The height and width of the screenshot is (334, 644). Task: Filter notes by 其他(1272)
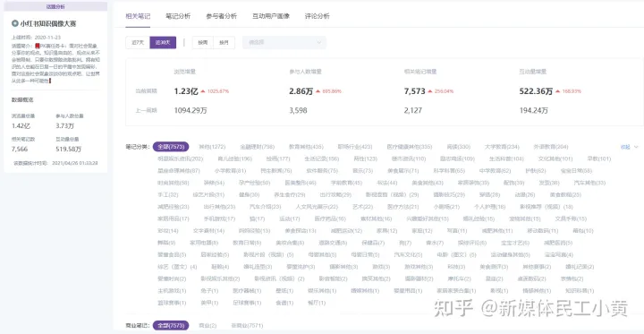(x=212, y=147)
